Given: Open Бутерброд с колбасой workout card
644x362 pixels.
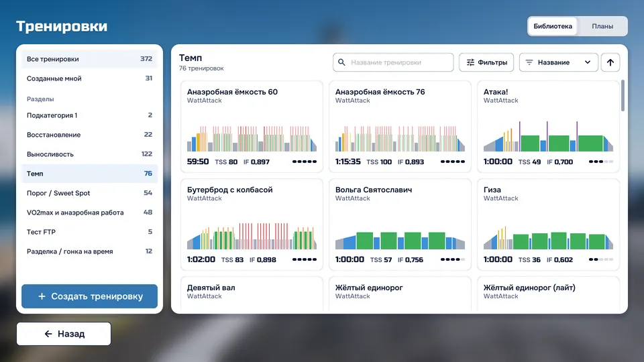Looking at the screenshot, I should pyautogui.click(x=252, y=225).
